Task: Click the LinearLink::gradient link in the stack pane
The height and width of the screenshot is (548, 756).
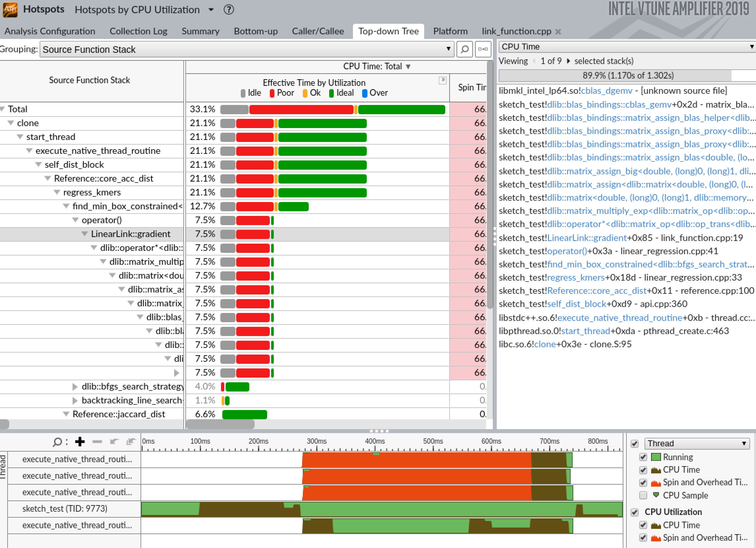Action: (587, 238)
